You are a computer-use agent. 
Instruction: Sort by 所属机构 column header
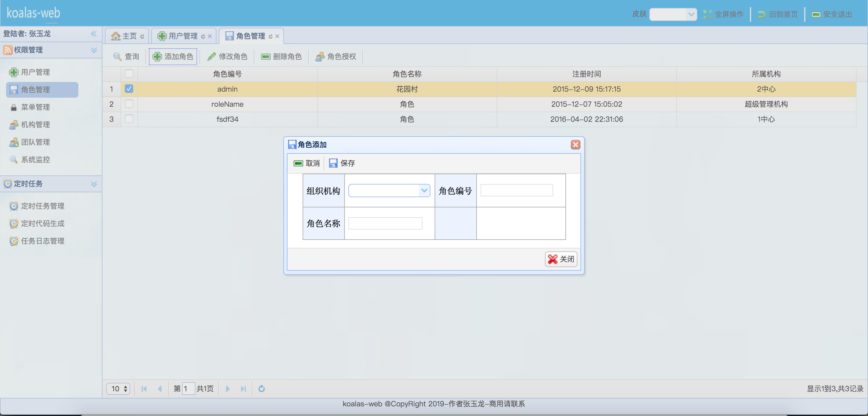click(766, 74)
